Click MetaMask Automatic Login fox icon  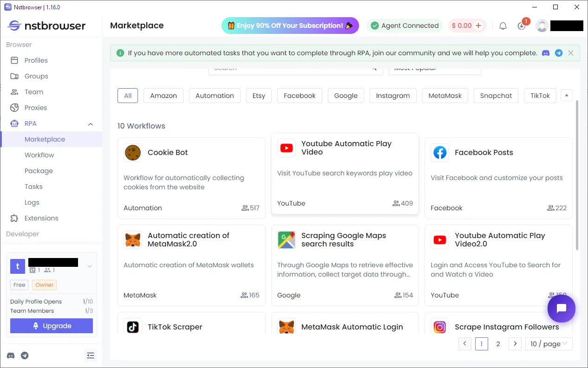287,327
